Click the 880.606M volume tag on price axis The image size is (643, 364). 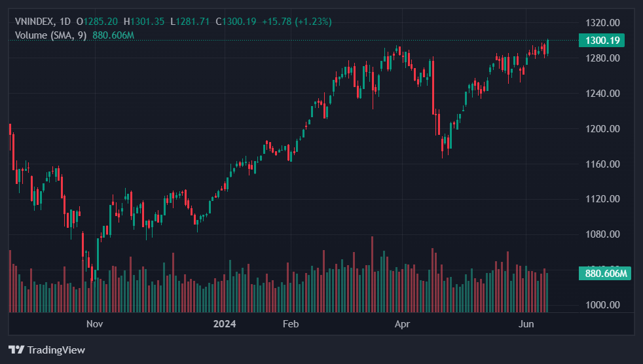tap(605, 274)
